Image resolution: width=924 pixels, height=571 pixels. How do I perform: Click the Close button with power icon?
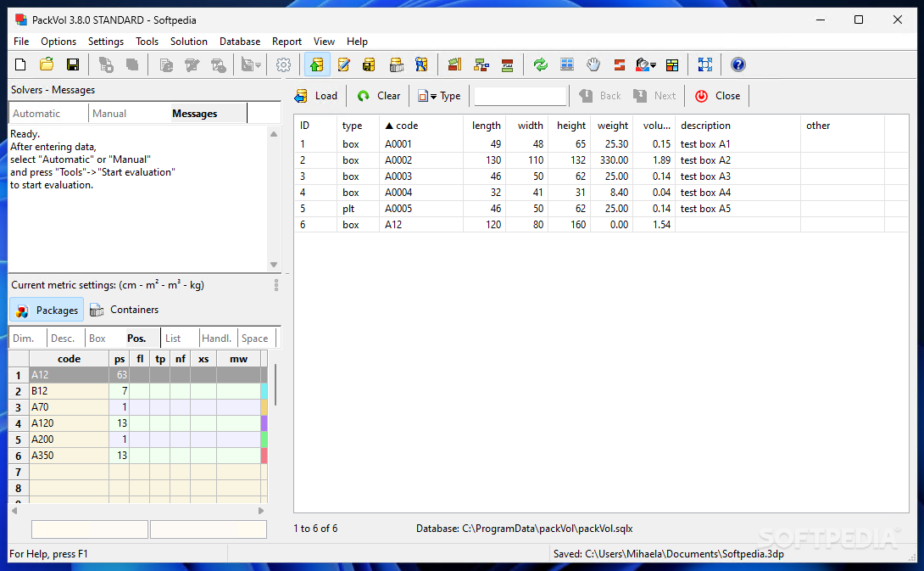click(x=717, y=96)
